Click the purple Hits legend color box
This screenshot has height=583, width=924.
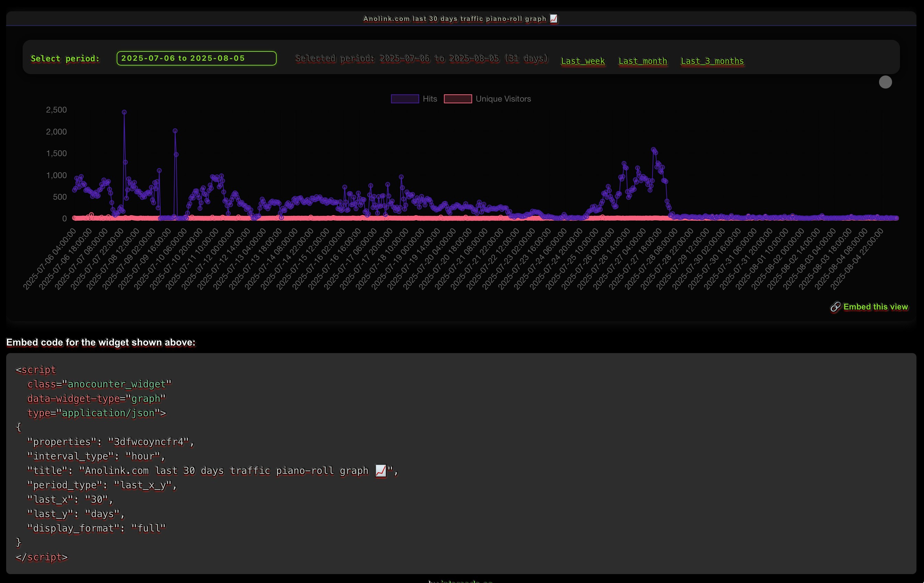click(x=405, y=99)
